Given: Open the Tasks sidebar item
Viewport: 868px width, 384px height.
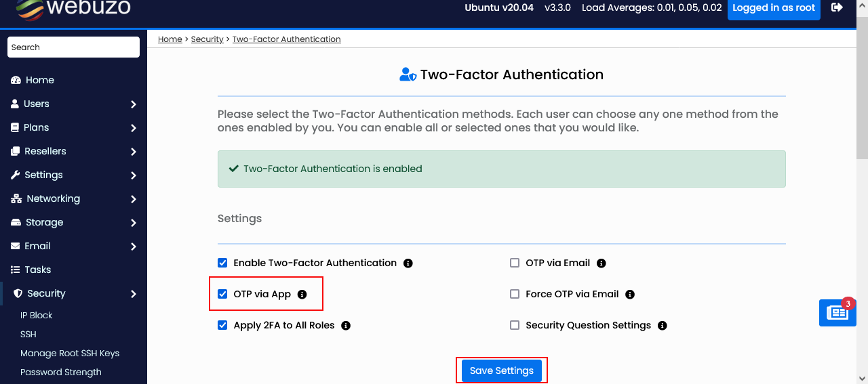Looking at the screenshot, I should [x=38, y=270].
